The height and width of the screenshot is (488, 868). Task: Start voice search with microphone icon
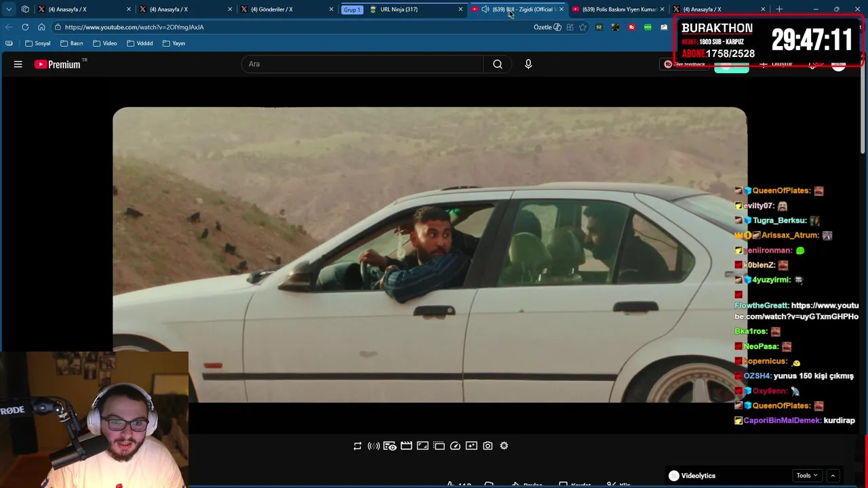[528, 64]
